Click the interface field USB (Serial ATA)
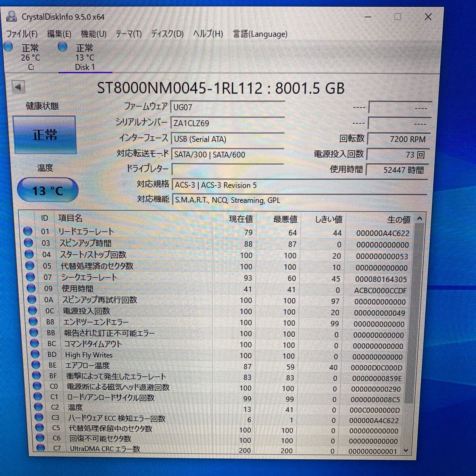 (227, 139)
